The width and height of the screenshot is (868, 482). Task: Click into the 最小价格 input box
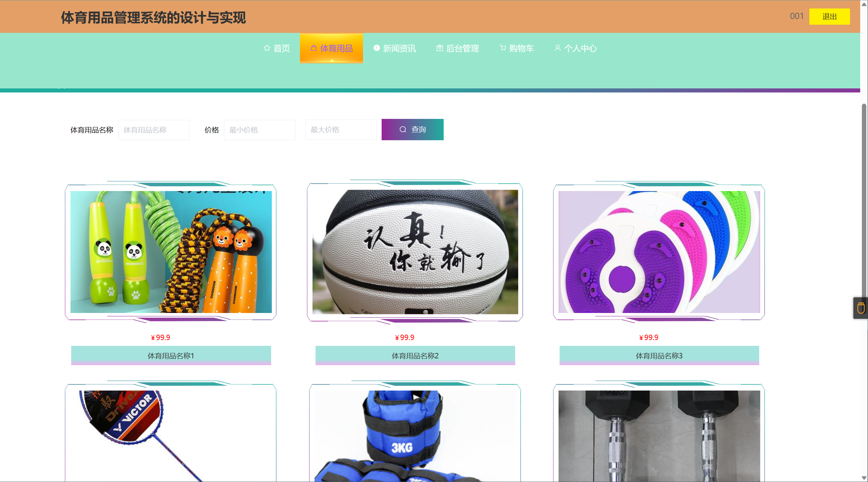259,130
